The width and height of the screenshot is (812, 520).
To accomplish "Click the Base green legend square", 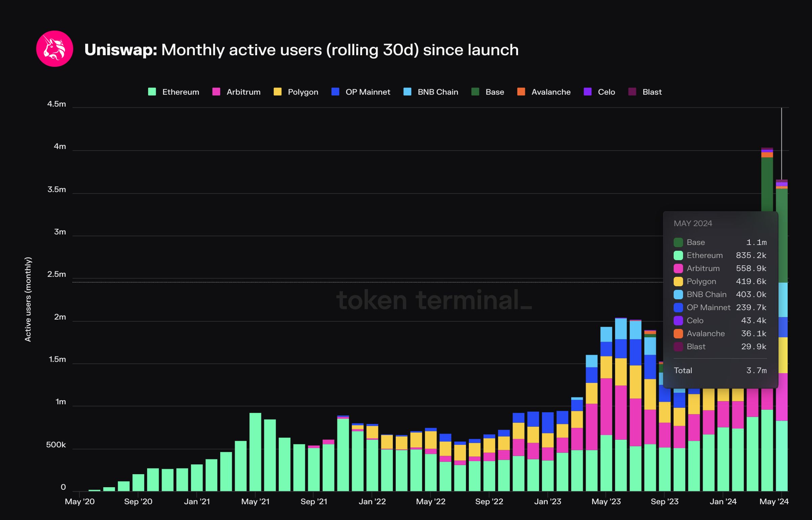I will [475, 92].
